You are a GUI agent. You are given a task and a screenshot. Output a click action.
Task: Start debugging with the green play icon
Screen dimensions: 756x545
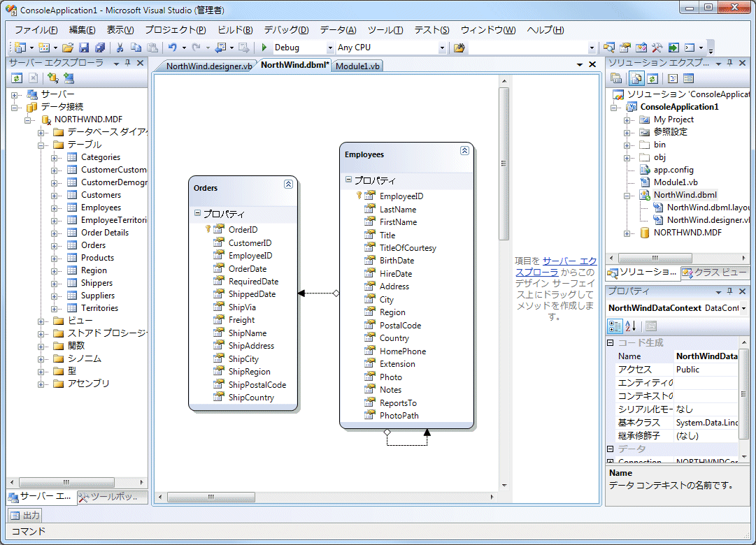(264, 48)
